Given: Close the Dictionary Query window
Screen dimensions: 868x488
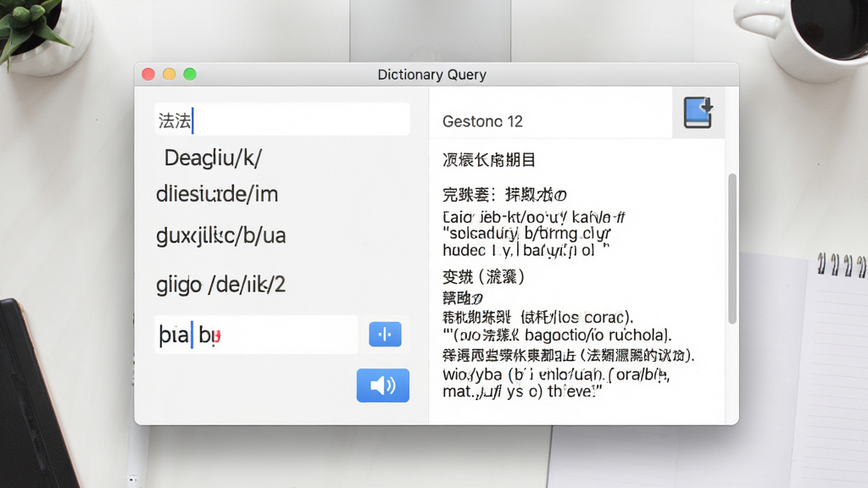Looking at the screenshot, I should [148, 75].
